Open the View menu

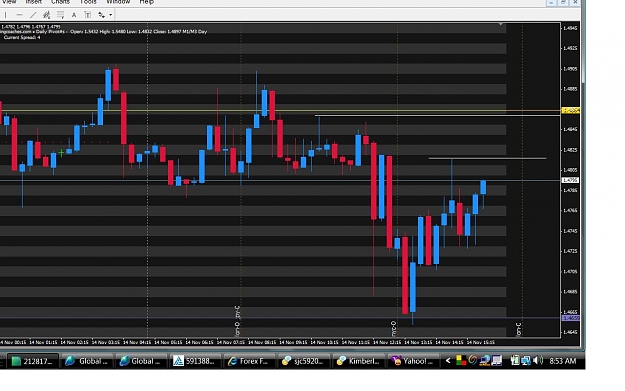click(x=9, y=2)
